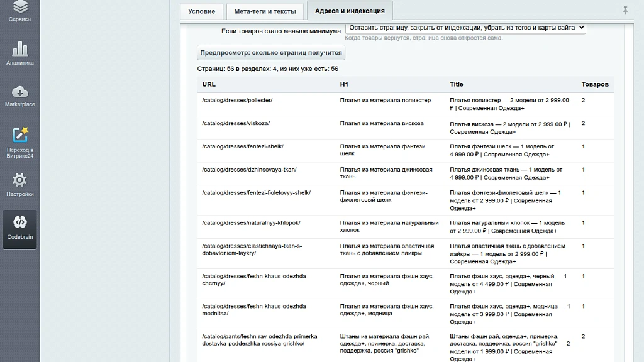Click the Товаров column header

[x=595, y=84]
